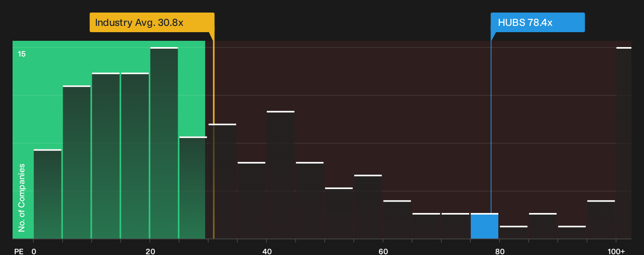Click the tallest green bar at PE 20-25
The height and width of the screenshot is (255, 644).
pyautogui.click(x=164, y=143)
